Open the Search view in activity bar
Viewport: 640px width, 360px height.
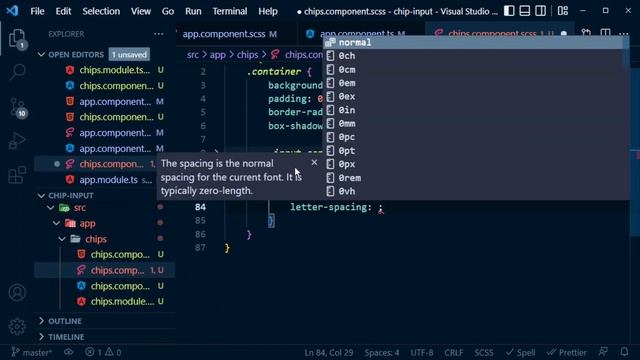[x=17, y=72]
